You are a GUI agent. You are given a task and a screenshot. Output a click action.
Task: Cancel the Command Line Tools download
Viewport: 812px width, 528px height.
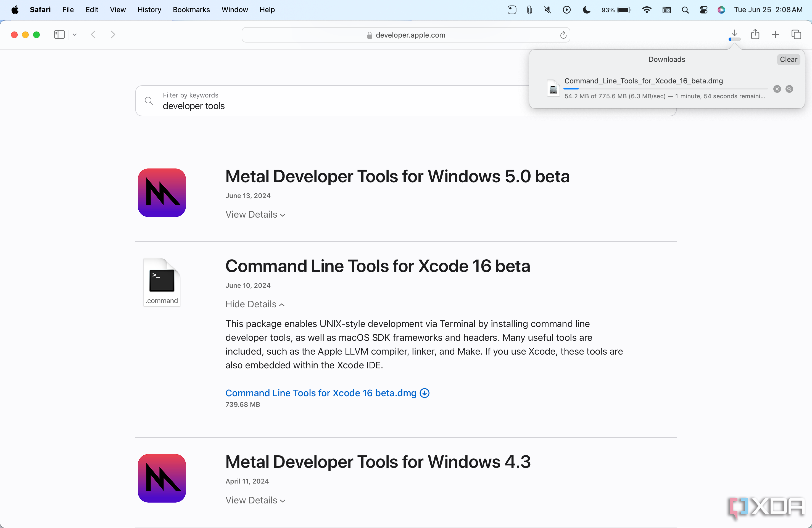tap(777, 89)
